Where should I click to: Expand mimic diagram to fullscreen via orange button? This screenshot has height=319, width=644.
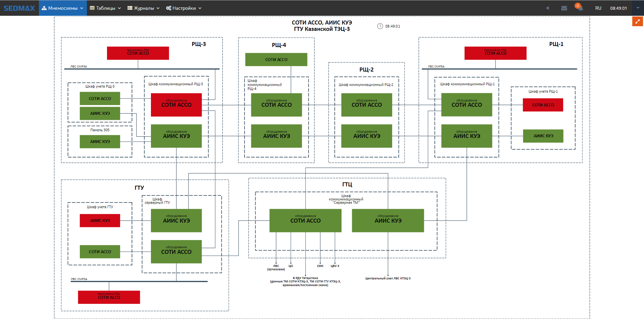[x=637, y=21]
